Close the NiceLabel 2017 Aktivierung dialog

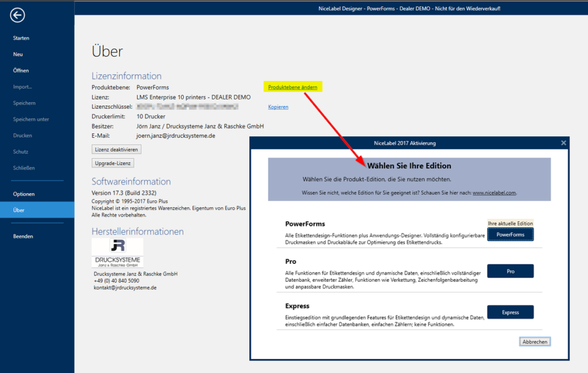click(x=563, y=143)
